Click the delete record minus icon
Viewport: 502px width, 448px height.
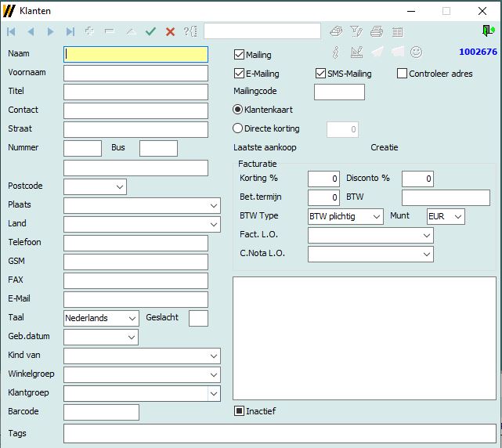point(110,31)
